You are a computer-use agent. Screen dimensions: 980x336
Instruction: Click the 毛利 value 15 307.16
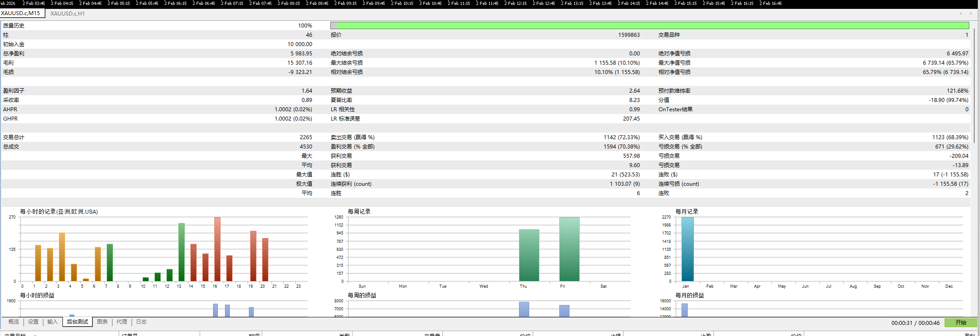pos(300,63)
